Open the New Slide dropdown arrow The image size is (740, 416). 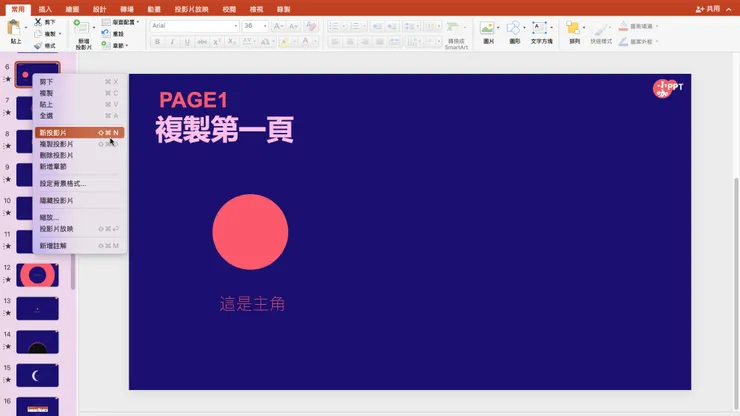point(94,27)
